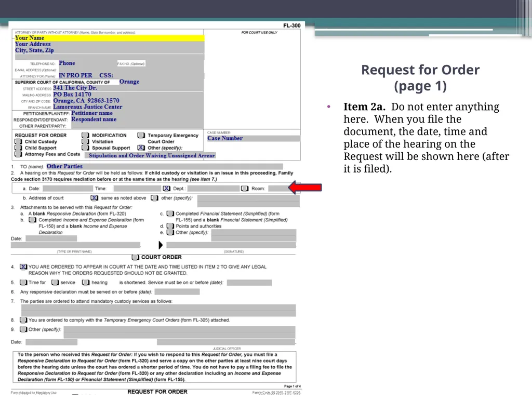The width and height of the screenshot is (532, 399).
Task: Check the COURT ORDER heading checkbox
Action: tap(136, 257)
